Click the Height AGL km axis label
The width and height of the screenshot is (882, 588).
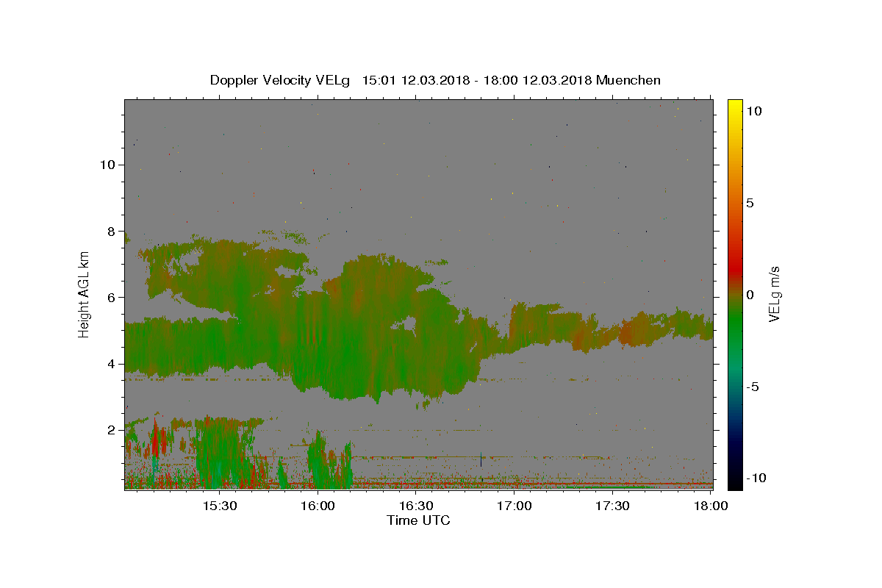pyautogui.click(x=84, y=294)
